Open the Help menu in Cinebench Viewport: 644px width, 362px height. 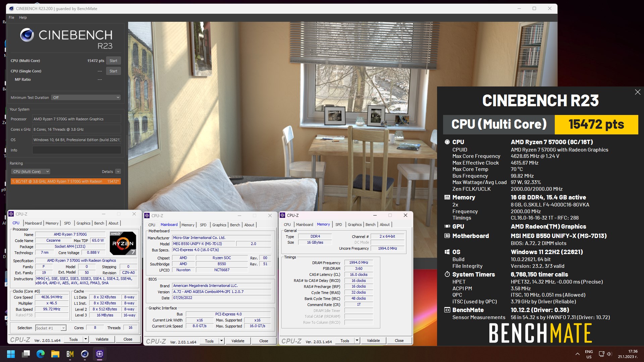23,17
